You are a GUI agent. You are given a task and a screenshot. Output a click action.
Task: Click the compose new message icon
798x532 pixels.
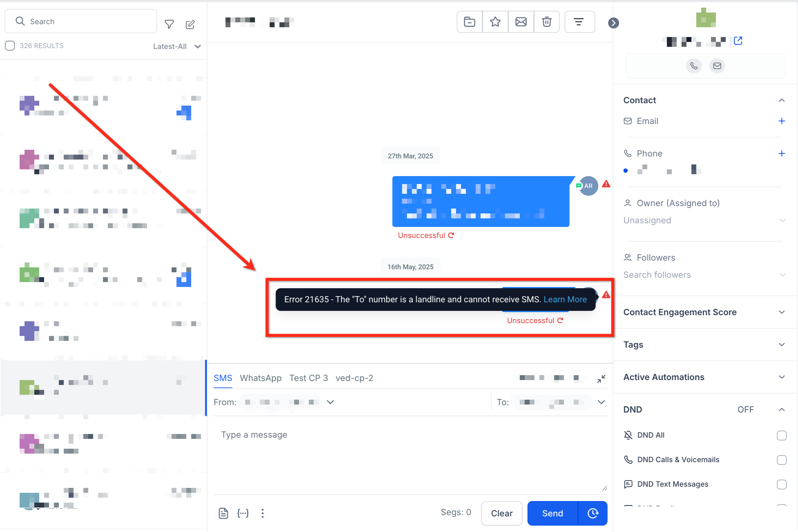[x=190, y=24]
